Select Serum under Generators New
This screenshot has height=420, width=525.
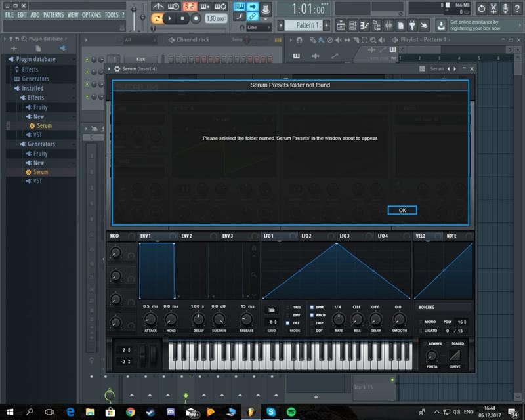(x=41, y=172)
